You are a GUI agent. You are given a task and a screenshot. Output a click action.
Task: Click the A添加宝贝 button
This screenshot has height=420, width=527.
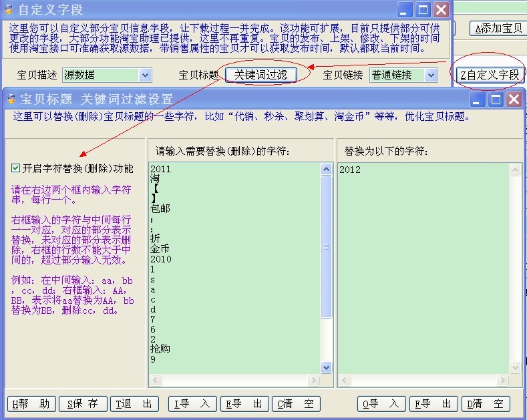click(x=498, y=28)
